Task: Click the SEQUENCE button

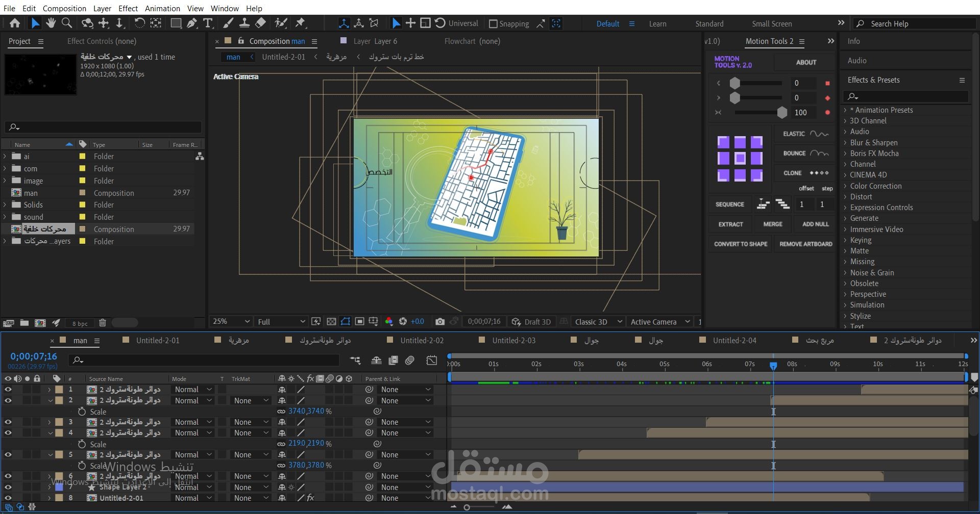Action: pos(730,204)
